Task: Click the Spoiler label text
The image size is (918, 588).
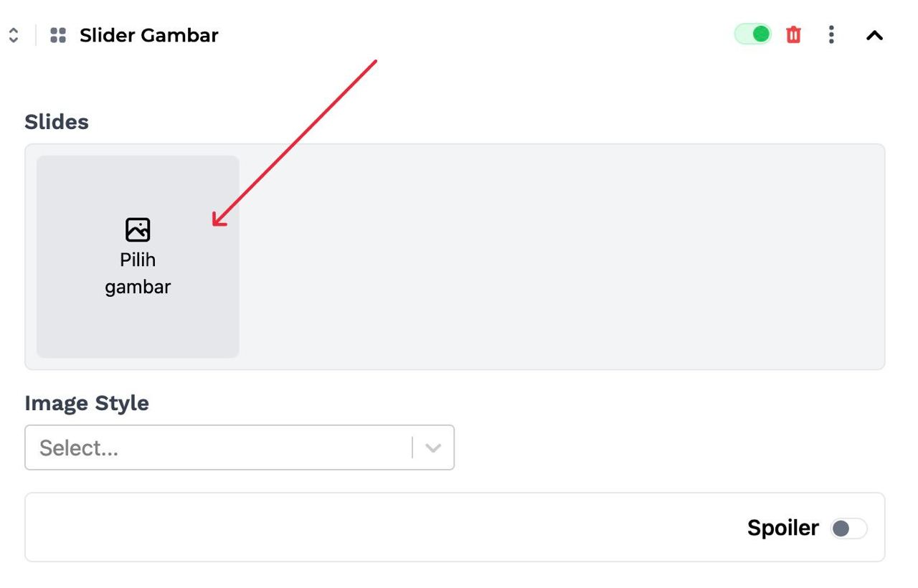Action: pos(782,528)
